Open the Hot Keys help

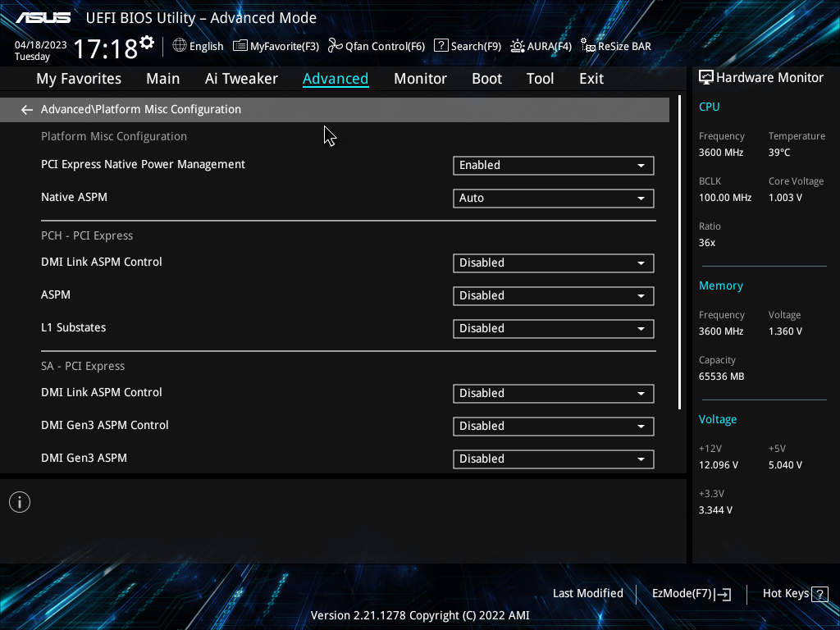click(794, 593)
